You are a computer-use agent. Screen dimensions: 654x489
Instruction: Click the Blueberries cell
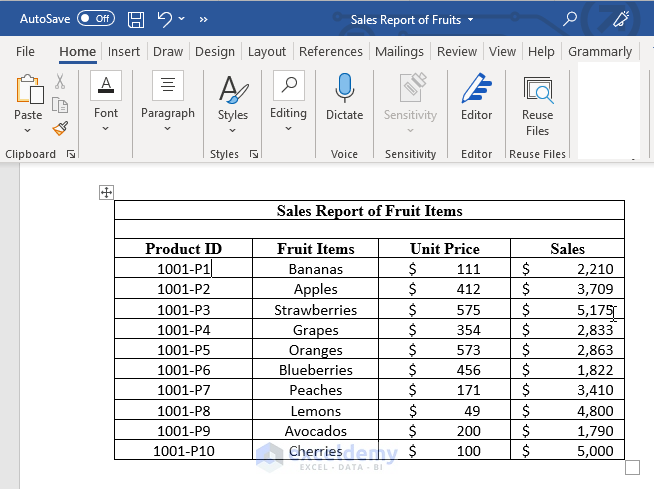pos(316,369)
